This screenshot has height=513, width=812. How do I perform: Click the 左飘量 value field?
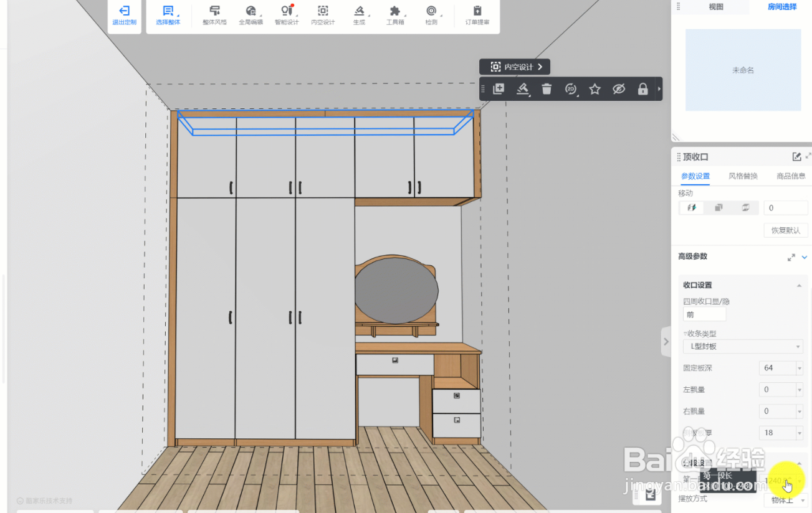point(777,390)
